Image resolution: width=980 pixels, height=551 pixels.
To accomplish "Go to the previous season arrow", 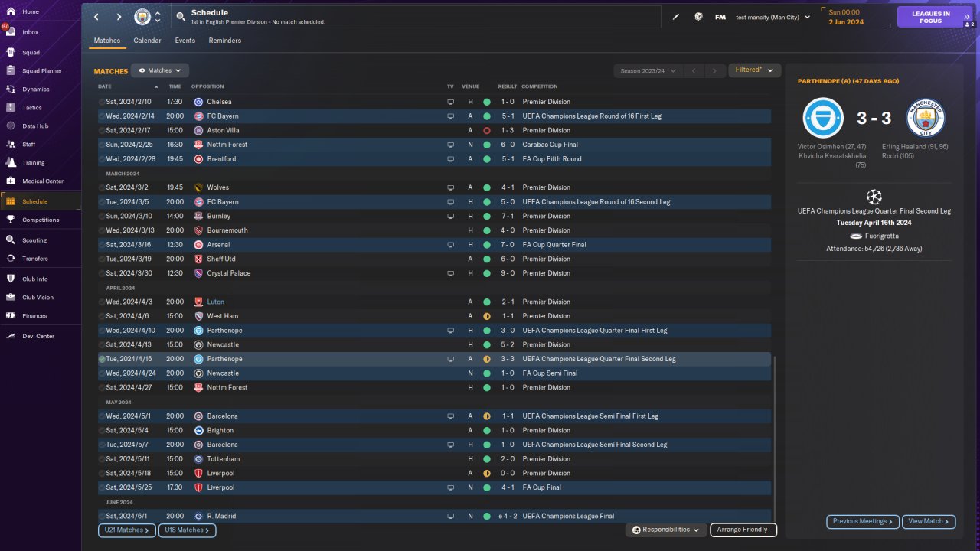I will point(694,70).
